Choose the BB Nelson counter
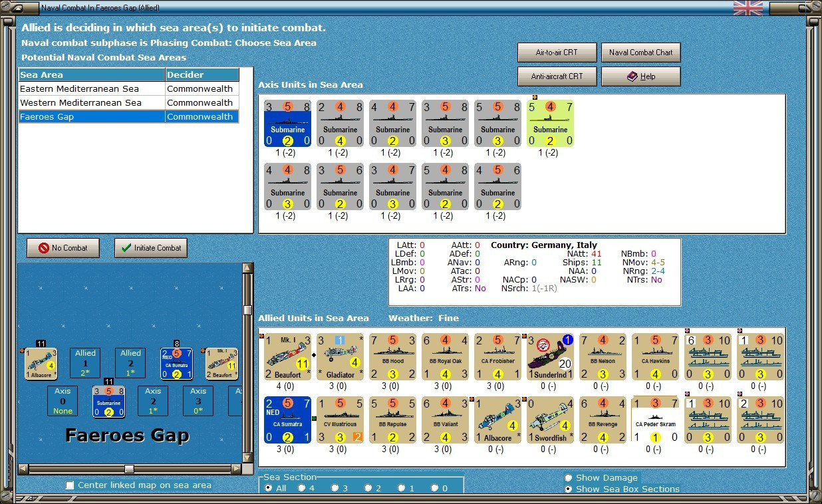Image resolution: width=822 pixels, height=504 pixels. [x=603, y=356]
